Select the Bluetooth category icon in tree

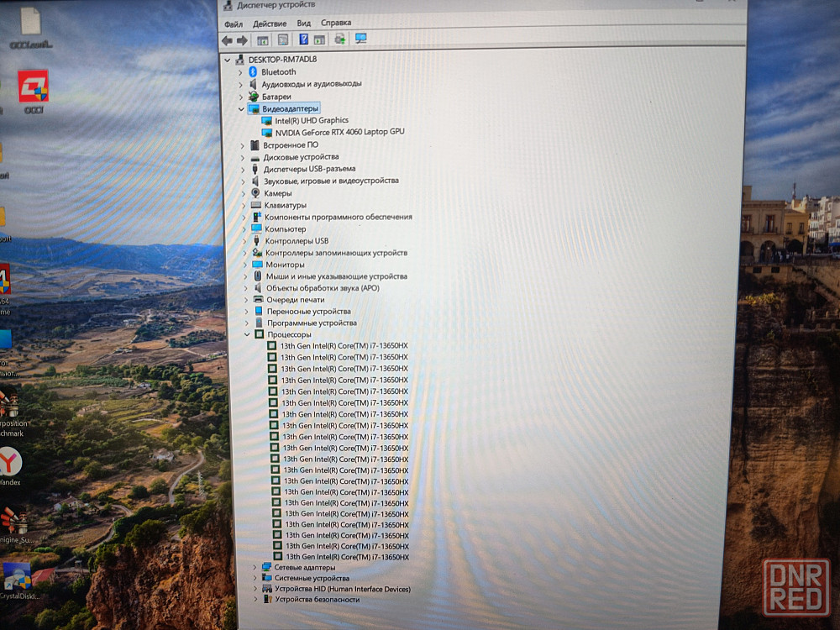click(x=253, y=72)
